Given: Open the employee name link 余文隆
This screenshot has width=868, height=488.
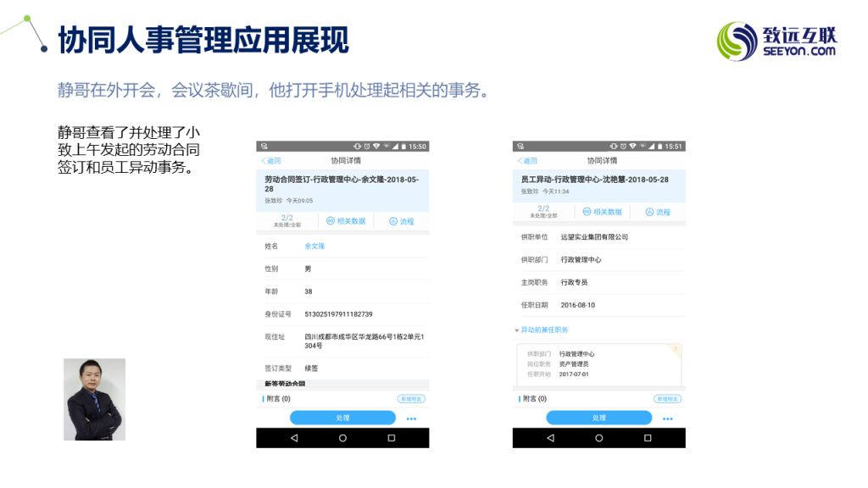Looking at the screenshot, I should pos(314,246).
